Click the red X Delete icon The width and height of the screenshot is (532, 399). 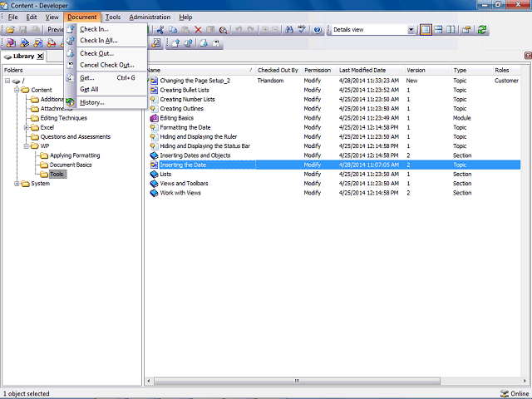198,30
